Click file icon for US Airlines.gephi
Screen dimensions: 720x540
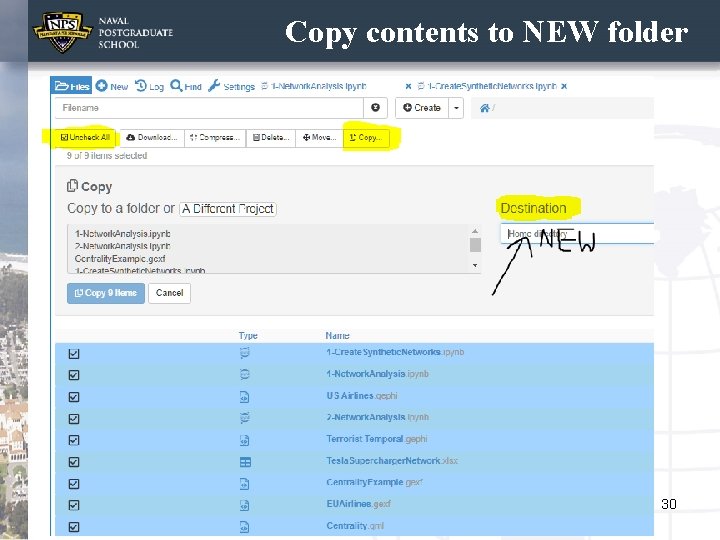245,397
